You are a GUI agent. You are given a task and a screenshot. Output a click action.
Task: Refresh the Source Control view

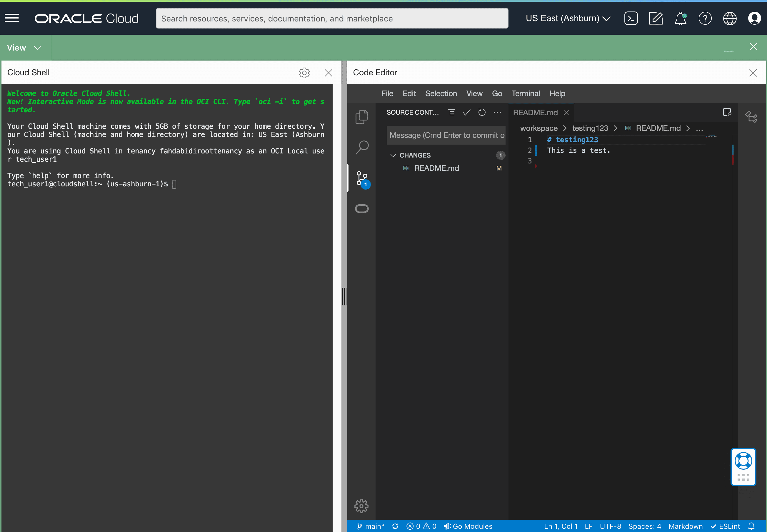481,112
